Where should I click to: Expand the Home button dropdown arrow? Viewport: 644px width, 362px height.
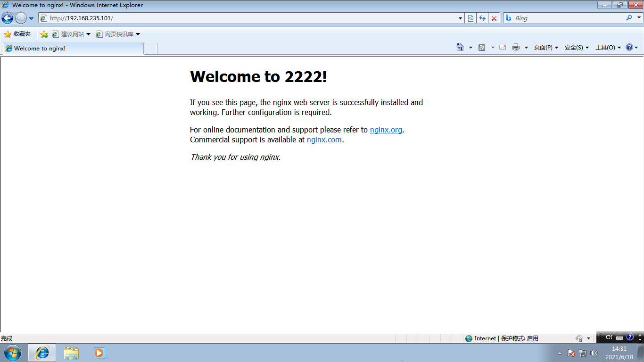pyautogui.click(x=471, y=48)
